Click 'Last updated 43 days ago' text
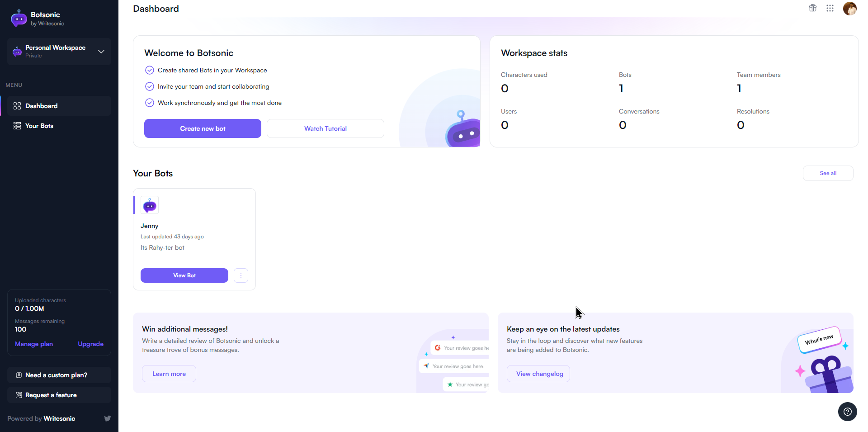The width and height of the screenshot is (868, 432). 172,237
